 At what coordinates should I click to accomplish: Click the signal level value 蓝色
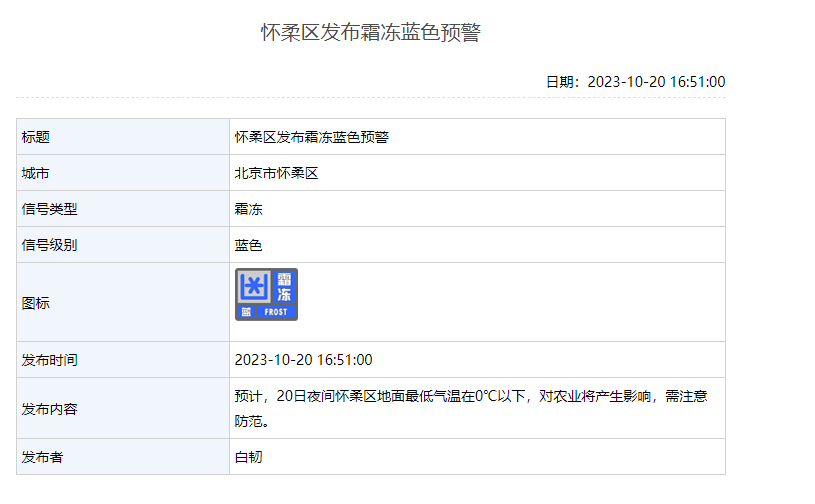(248, 245)
